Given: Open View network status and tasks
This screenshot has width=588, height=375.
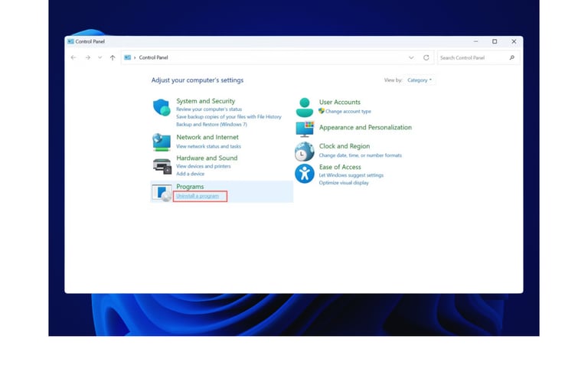Looking at the screenshot, I should (208, 146).
